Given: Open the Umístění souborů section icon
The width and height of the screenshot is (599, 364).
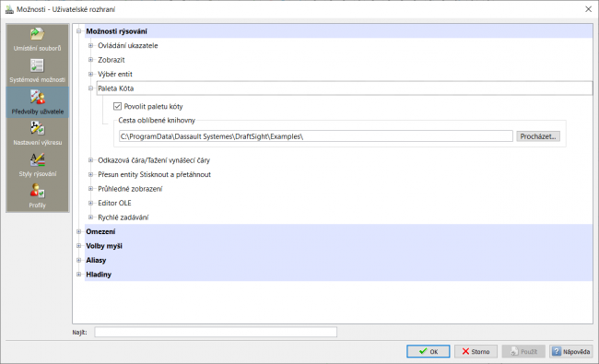Looking at the screenshot, I should [x=37, y=34].
